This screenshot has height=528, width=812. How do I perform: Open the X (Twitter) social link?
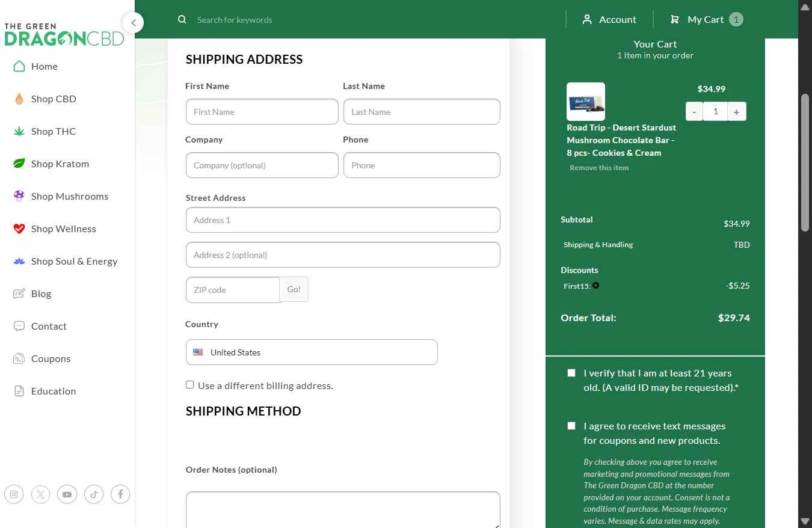(x=40, y=494)
